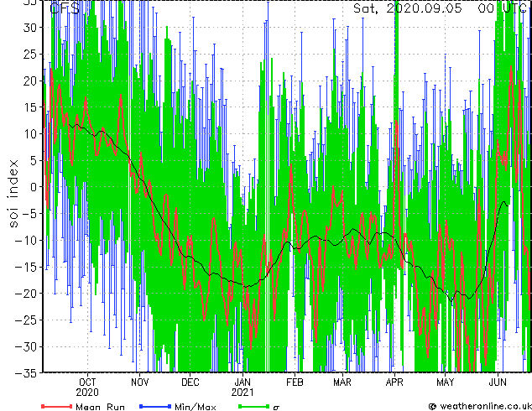Click the GFS model label at top left
This screenshot has height=411, width=532.
[65, 8]
